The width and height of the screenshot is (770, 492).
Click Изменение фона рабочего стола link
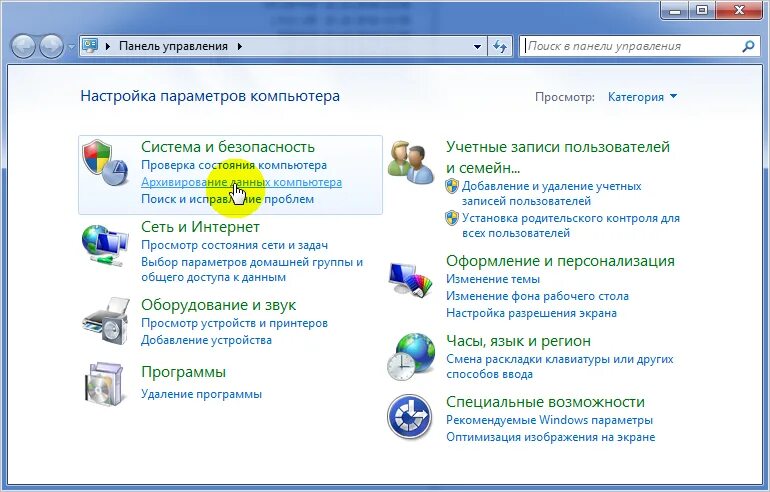coord(537,296)
